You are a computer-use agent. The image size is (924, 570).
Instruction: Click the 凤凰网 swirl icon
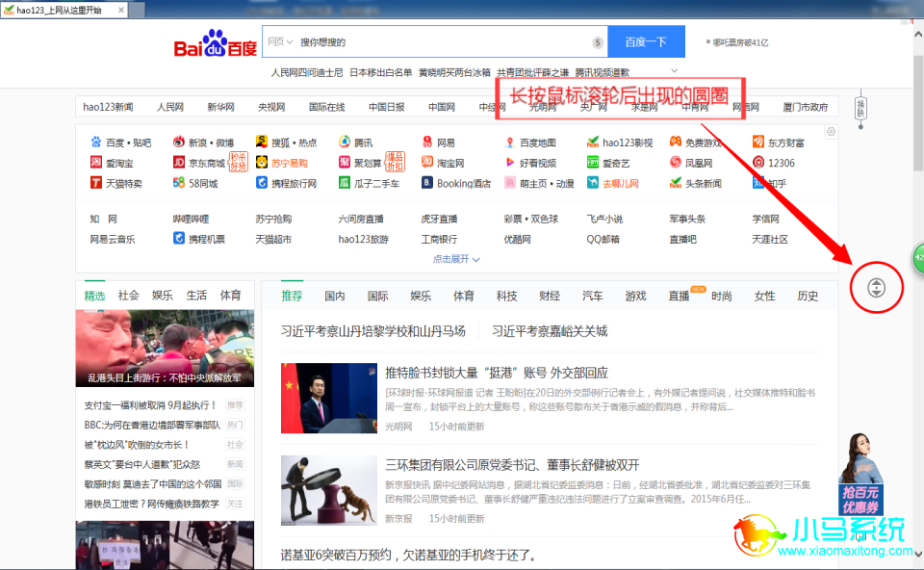click(676, 162)
